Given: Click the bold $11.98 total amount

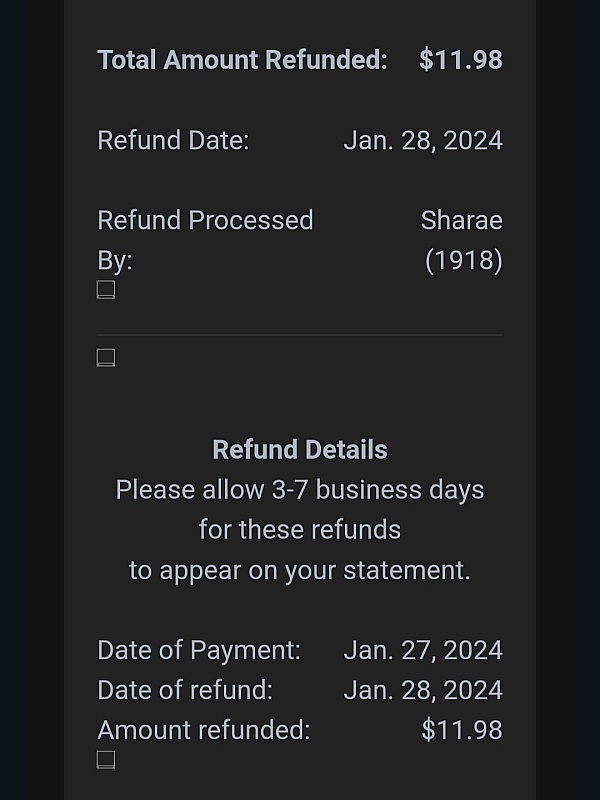Looking at the screenshot, I should [x=460, y=60].
